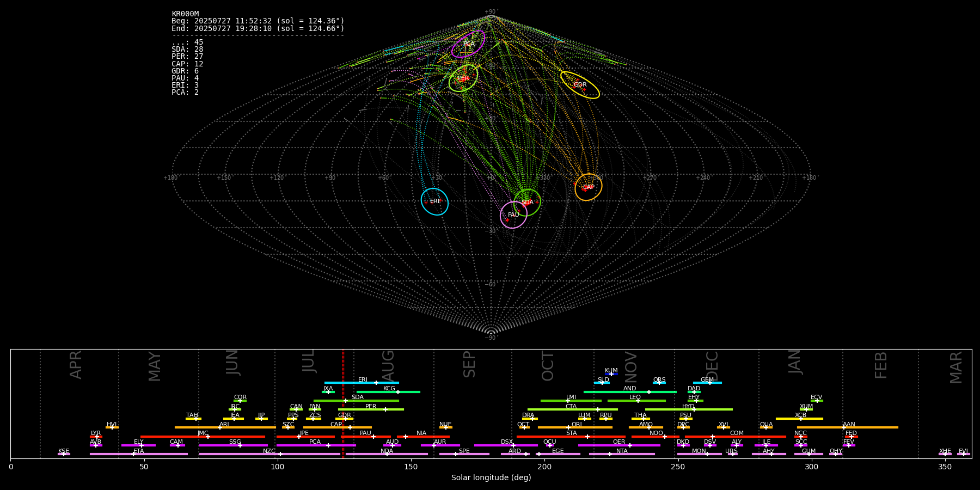
Task: Click the GEM shower label in timeline
Action: (707, 380)
